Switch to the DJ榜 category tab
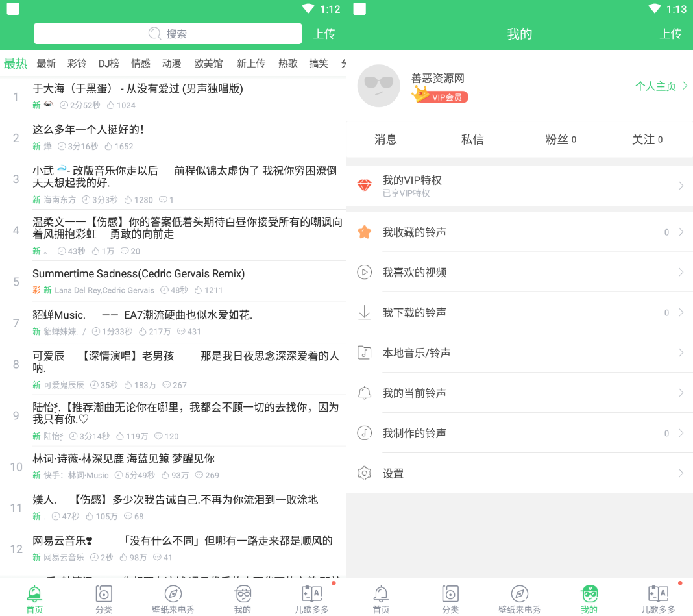 tap(109, 64)
